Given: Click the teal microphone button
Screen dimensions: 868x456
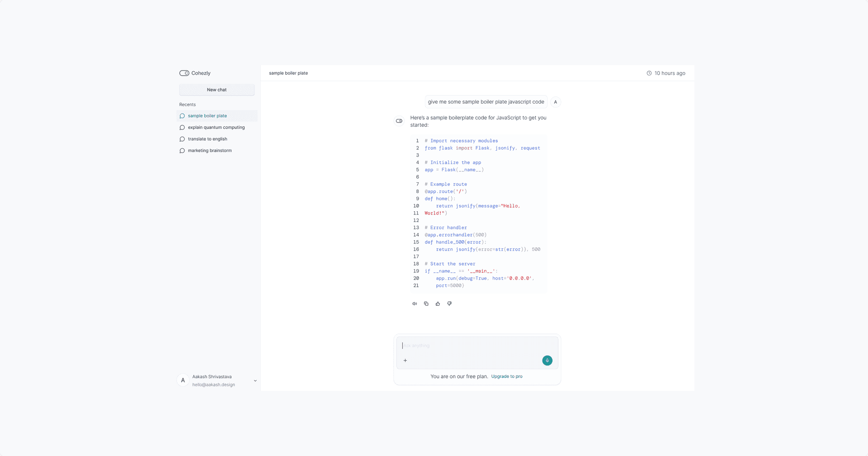Looking at the screenshot, I should [547, 361].
